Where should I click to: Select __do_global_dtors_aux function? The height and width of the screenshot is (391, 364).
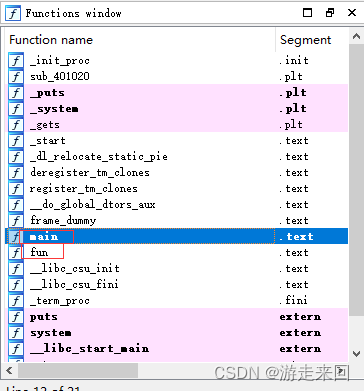tap(92, 205)
